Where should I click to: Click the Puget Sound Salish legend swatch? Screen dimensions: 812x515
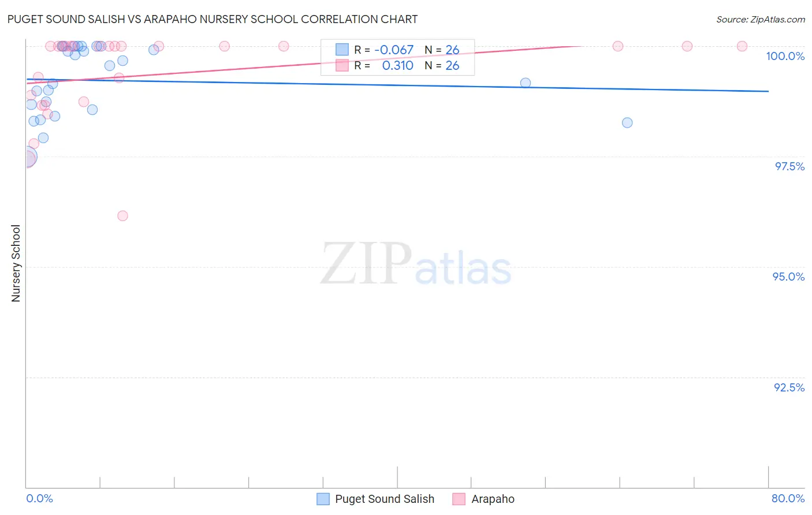tap(323, 499)
